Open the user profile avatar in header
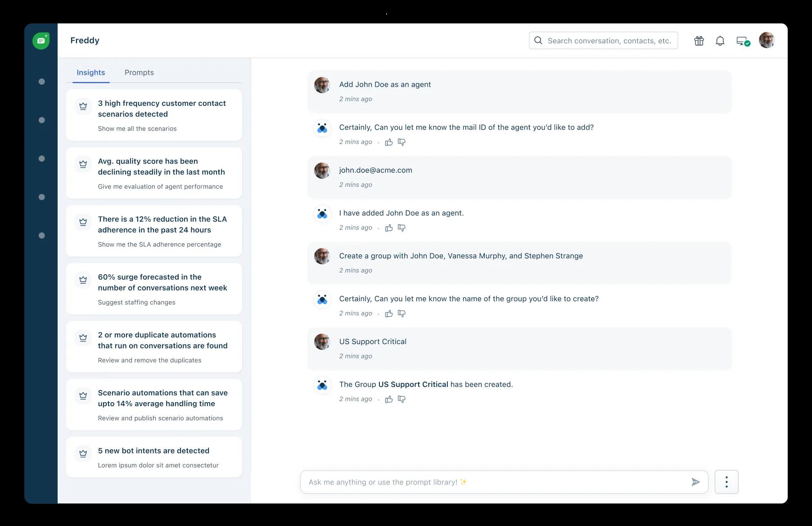 (767, 40)
